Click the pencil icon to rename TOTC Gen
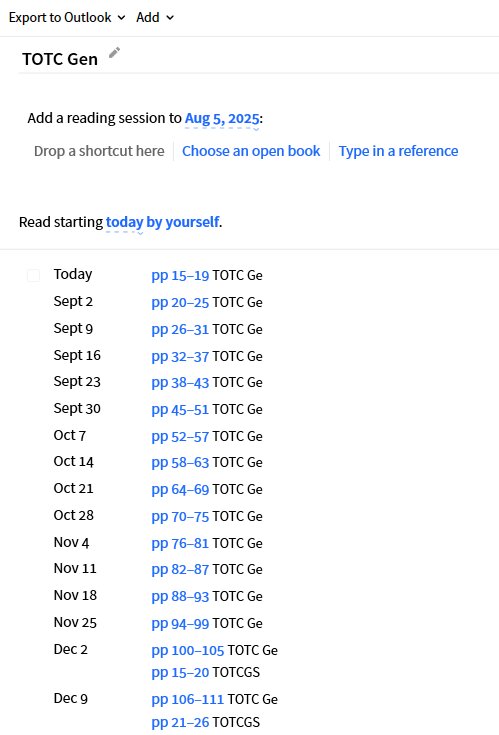The width and height of the screenshot is (499, 735). tap(114, 52)
